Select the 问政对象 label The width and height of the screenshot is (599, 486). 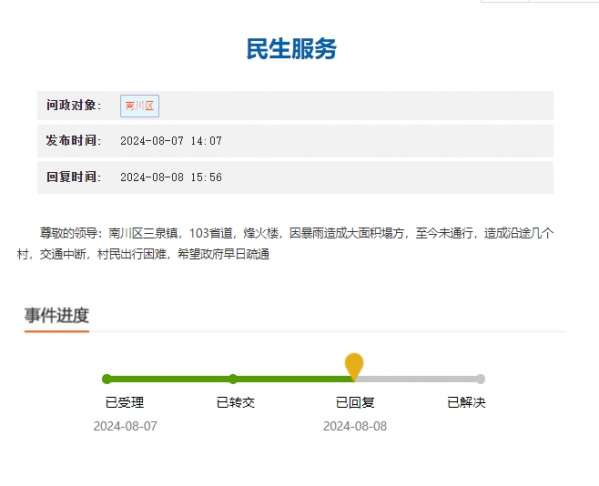pyautogui.click(x=74, y=105)
